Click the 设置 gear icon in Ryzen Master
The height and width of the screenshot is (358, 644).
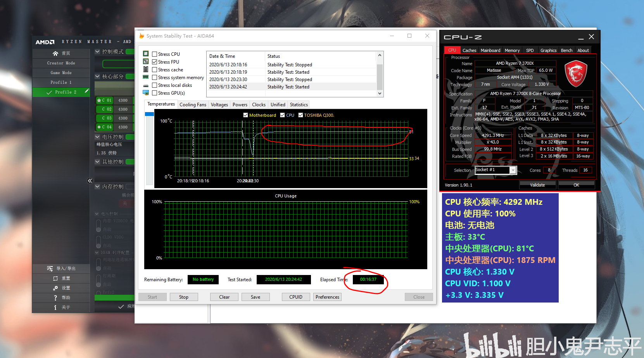[55, 288]
